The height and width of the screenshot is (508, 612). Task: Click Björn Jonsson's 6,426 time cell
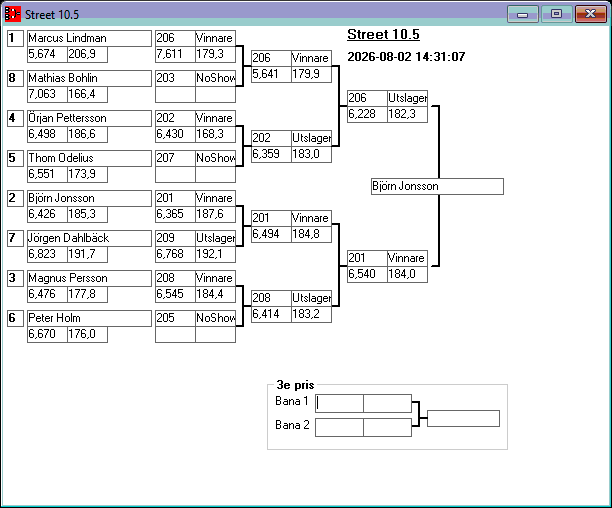coord(47,214)
